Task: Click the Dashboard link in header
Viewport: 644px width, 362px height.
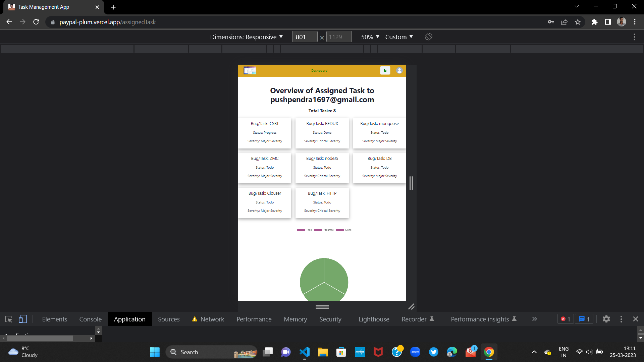Action: pos(319,71)
